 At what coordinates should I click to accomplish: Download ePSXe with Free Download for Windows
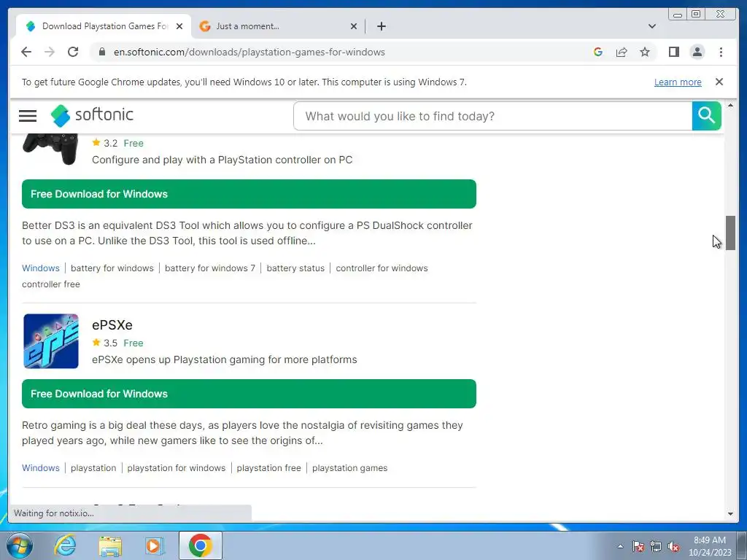click(249, 394)
